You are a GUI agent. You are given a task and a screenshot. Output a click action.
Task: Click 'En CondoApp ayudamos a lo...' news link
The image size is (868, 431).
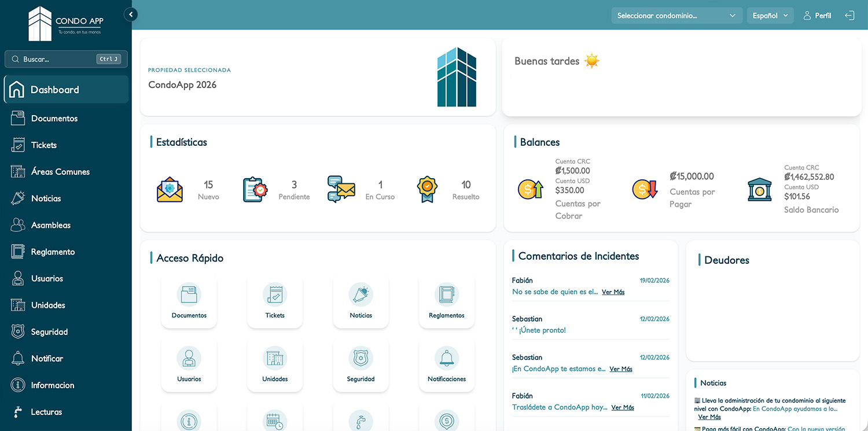(795, 409)
